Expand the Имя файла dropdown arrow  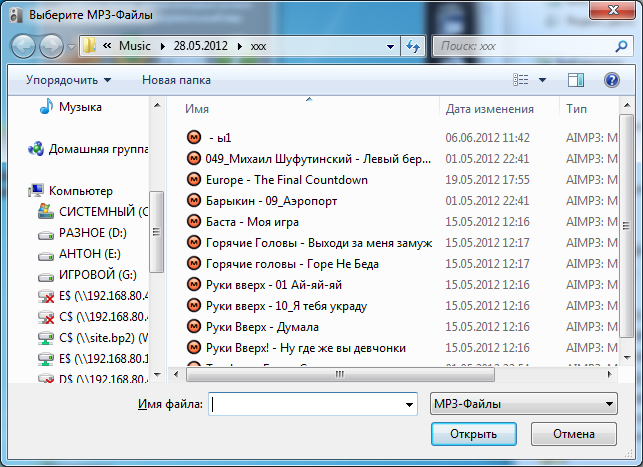[x=409, y=404]
